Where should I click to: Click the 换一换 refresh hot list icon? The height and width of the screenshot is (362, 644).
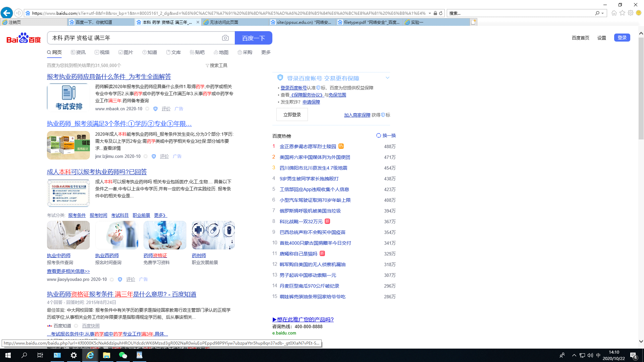point(379,135)
